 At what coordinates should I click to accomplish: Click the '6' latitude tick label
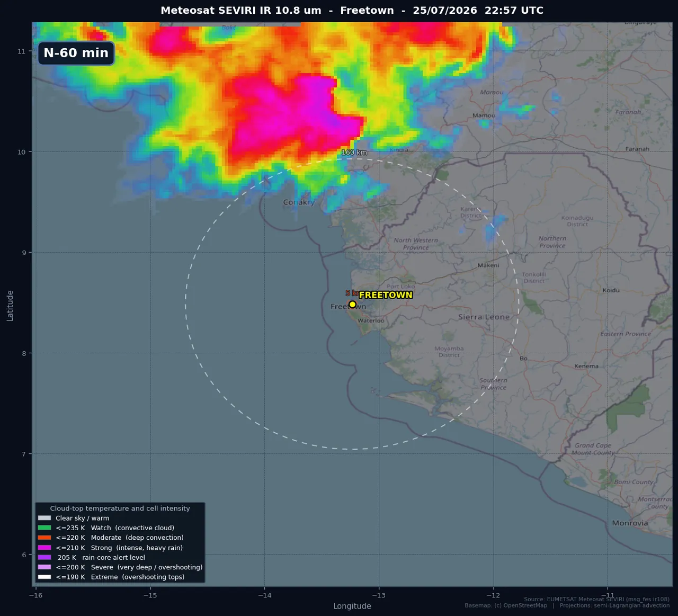pos(23,555)
